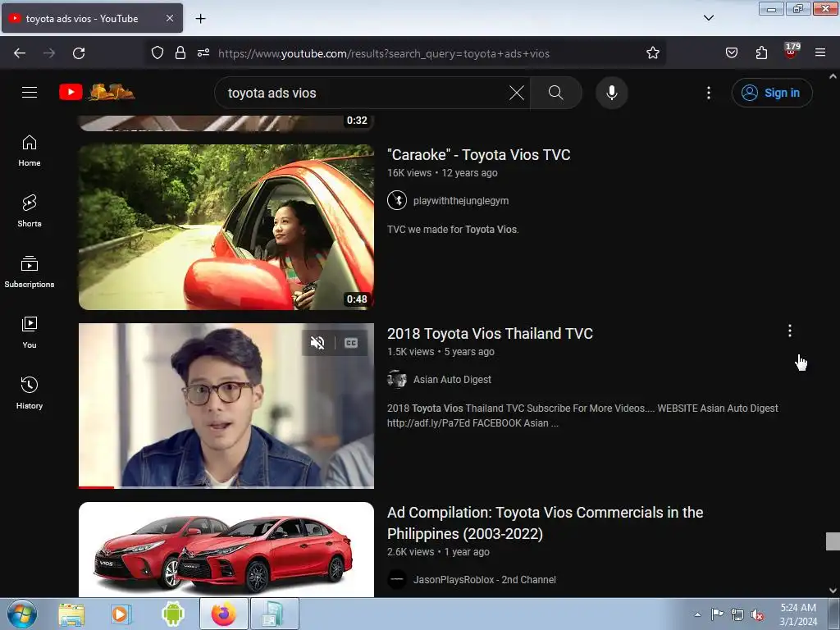Play the partially visible 0:32 video thumbnail
The image size is (840, 630).
[226, 123]
